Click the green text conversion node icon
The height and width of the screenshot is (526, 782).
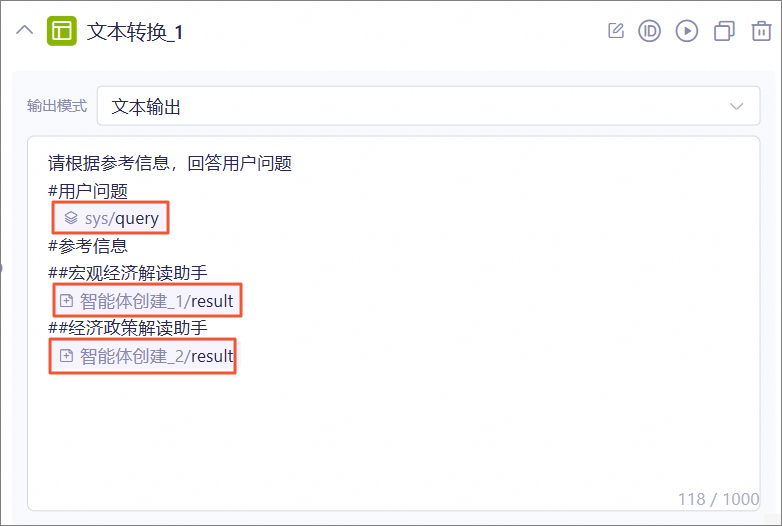pos(61,31)
